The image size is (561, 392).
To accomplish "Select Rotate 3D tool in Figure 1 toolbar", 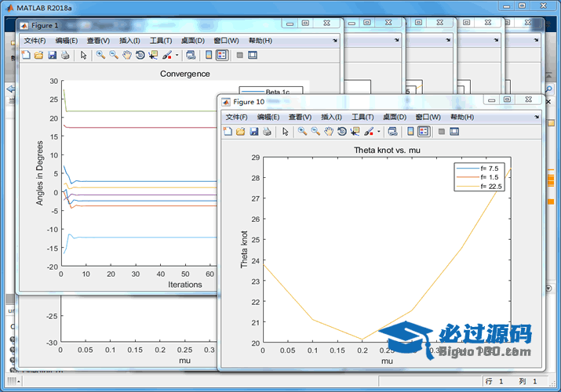I will (x=140, y=55).
